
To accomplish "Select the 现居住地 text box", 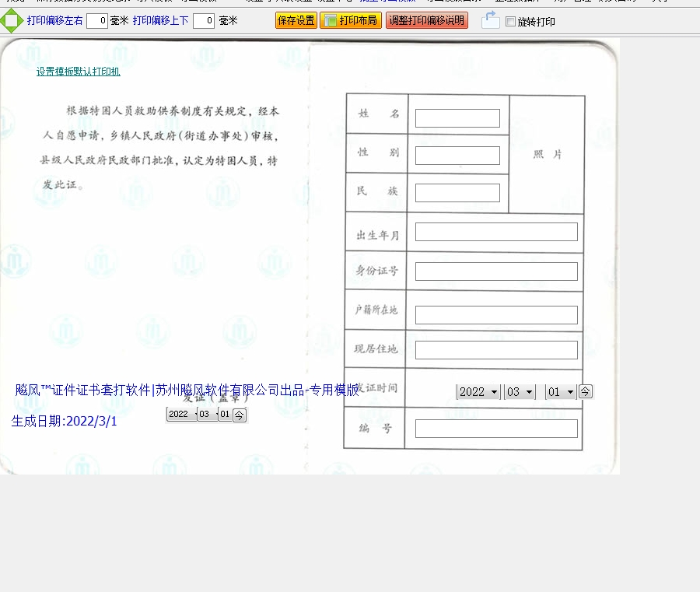I will click(x=496, y=350).
